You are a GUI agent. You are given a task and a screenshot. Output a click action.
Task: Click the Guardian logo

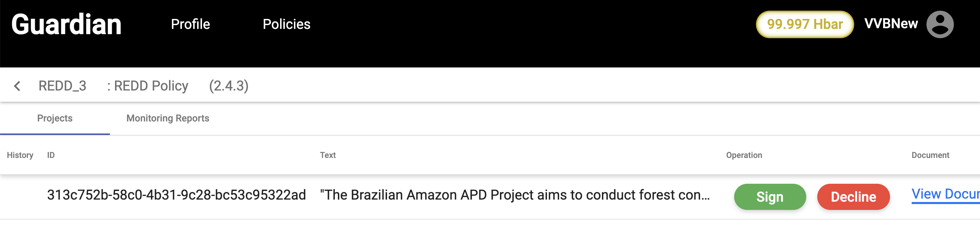coord(66,24)
